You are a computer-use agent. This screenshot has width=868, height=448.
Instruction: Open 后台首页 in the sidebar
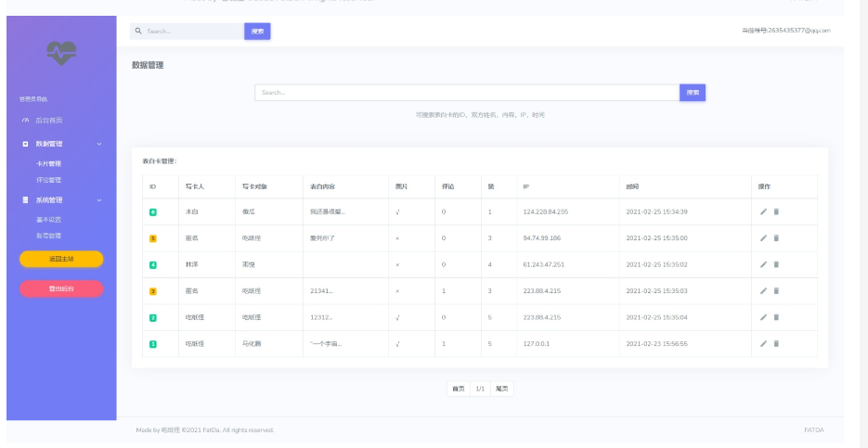pos(49,120)
